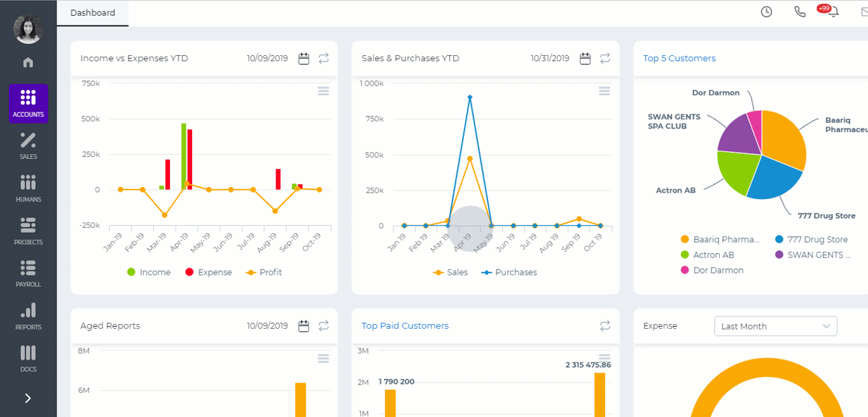Click the Dor Darmon pie label
This screenshot has width=868, height=417.
pos(716,93)
